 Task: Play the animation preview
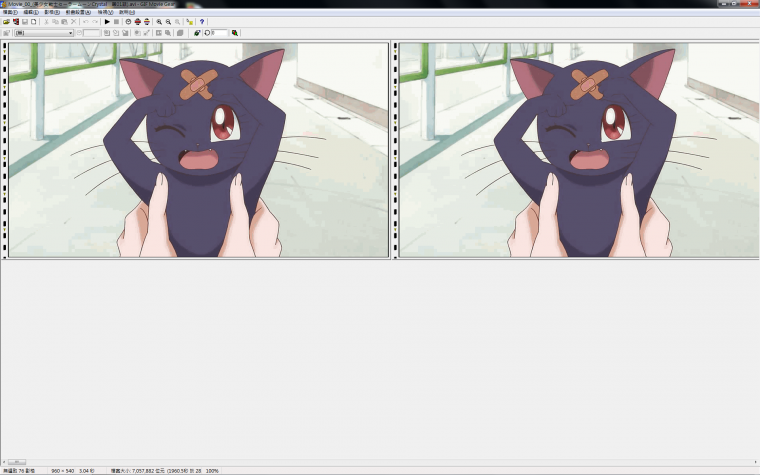[x=107, y=21]
